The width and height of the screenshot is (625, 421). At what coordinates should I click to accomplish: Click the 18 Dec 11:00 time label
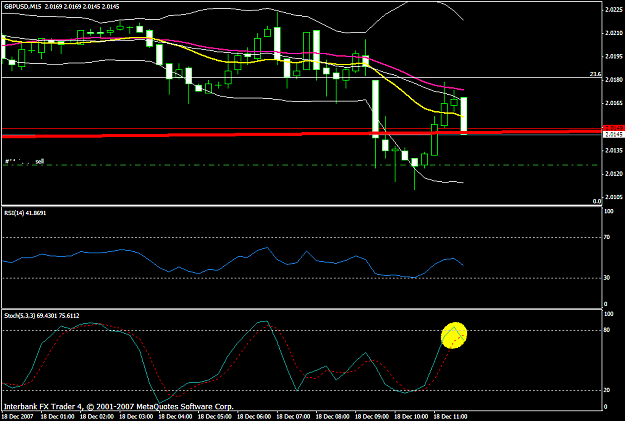click(450, 417)
